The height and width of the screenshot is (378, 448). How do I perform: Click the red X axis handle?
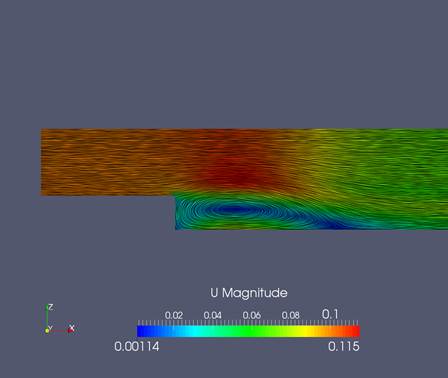(x=71, y=329)
